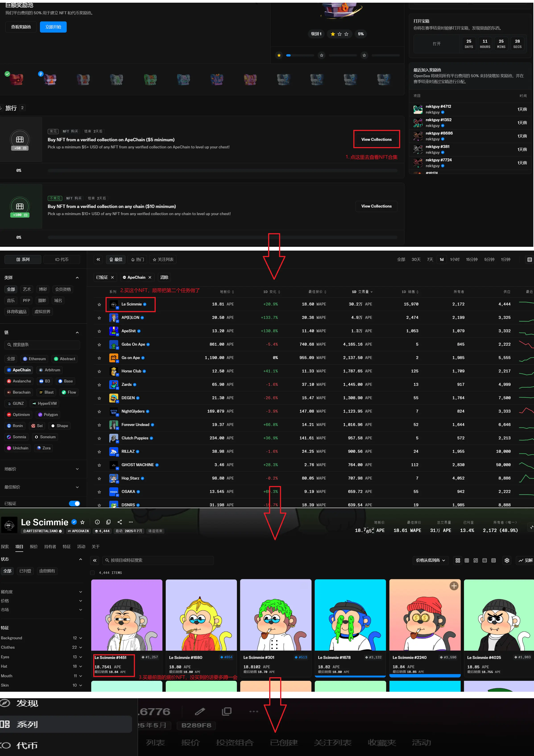Add Gobs On Ape to watchlist star

[x=99, y=345]
